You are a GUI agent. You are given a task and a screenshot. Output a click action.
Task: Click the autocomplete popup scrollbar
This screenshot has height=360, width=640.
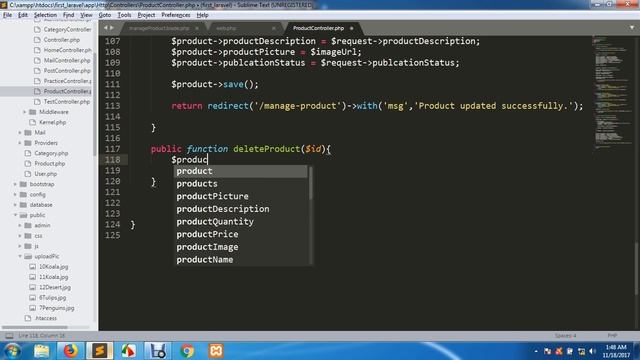tap(311, 183)
